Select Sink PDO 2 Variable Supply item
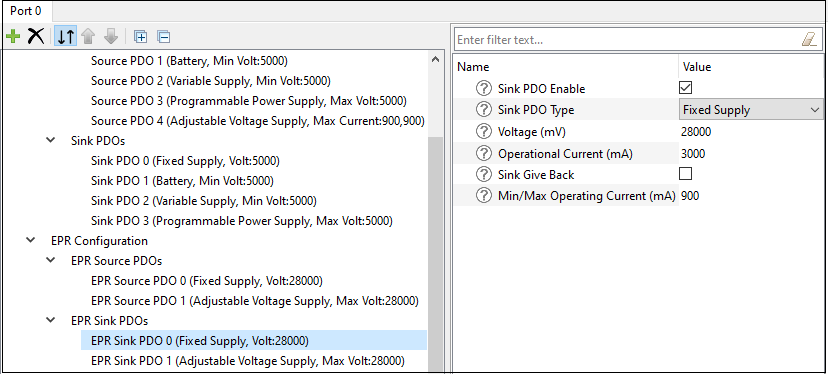 click(x=204, y=201)
